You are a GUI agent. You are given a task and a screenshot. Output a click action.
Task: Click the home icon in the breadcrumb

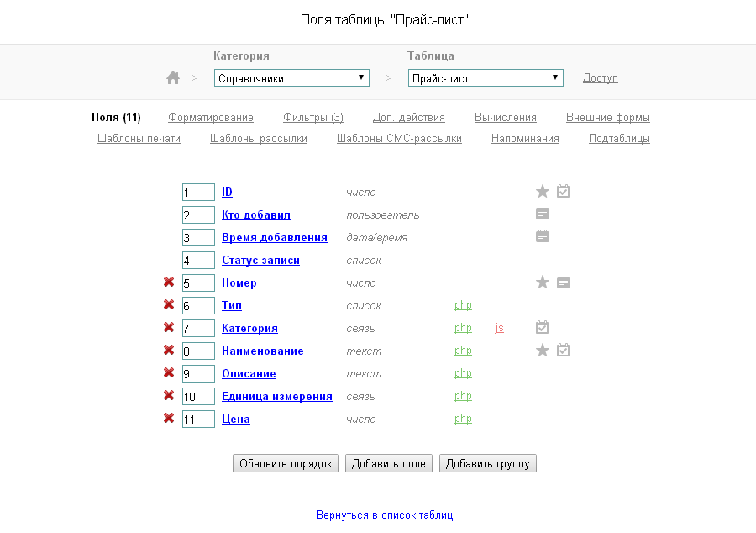pyautogui.click(x=173, y=78)
